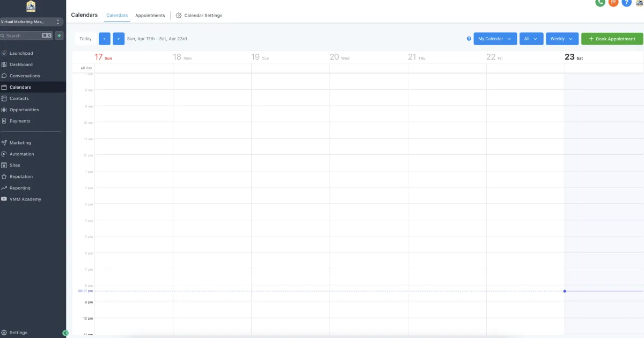Collapse the sidebar with green arrow

(65, 333)
